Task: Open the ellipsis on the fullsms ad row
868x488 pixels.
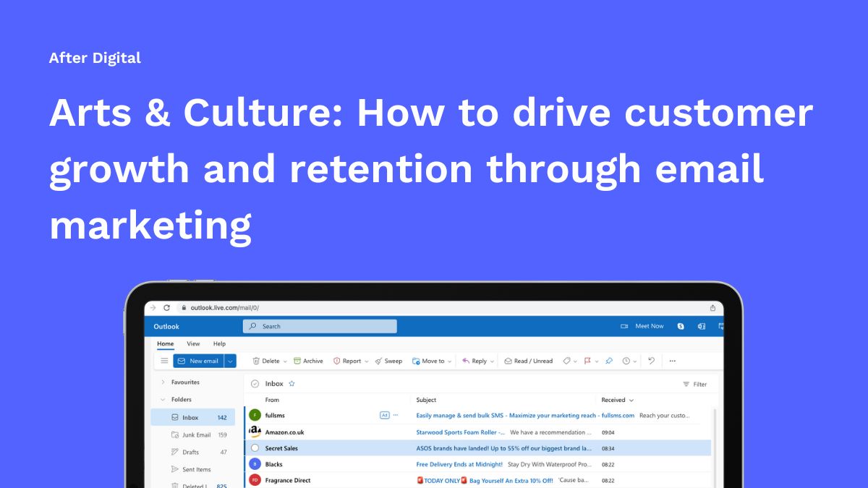Action: [396, 415]
